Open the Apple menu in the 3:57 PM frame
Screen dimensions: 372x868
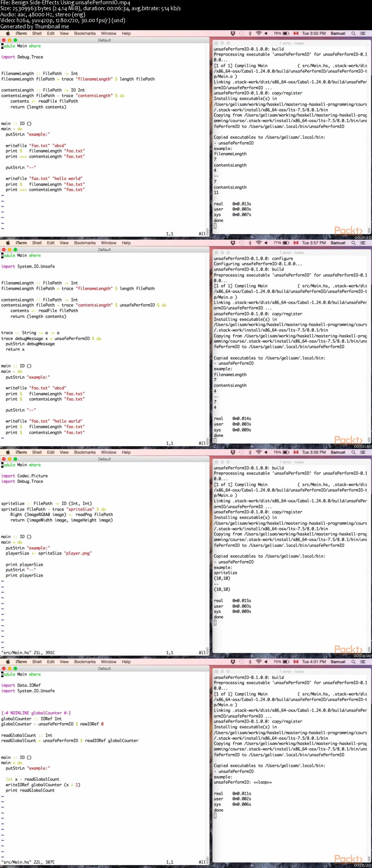(x=8, y=243)
